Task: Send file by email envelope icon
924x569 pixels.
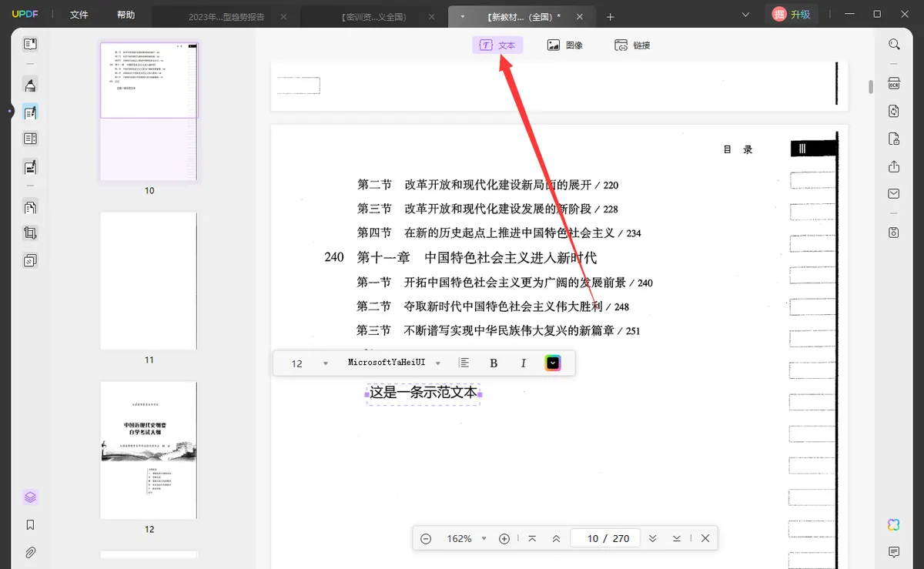Action: pyautogui.click(x=894, y=193)
